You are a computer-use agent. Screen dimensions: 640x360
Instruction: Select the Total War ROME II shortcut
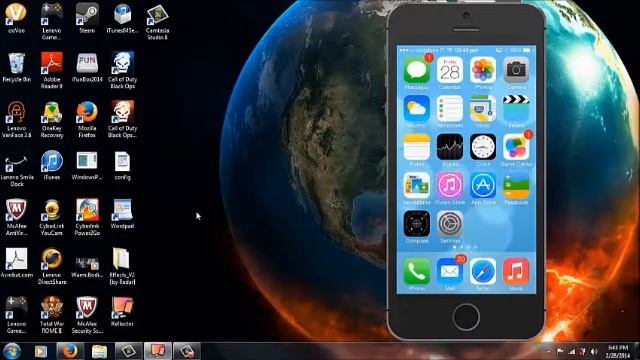pos(52,315)
